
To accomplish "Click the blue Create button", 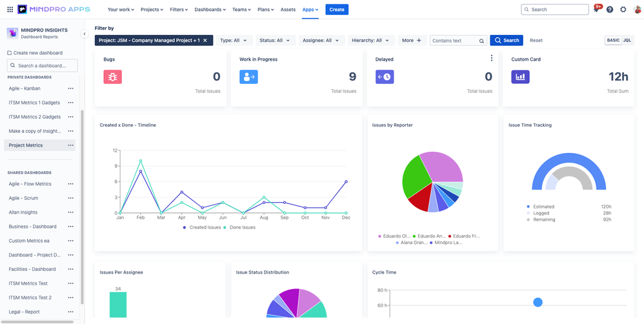I will coord(337,10).
